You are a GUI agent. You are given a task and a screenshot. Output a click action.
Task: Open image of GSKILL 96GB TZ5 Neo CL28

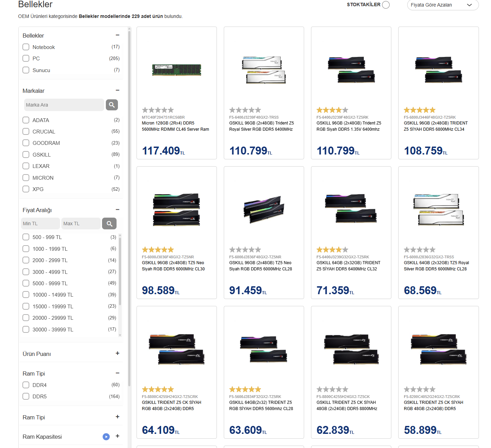click(264, 209)
